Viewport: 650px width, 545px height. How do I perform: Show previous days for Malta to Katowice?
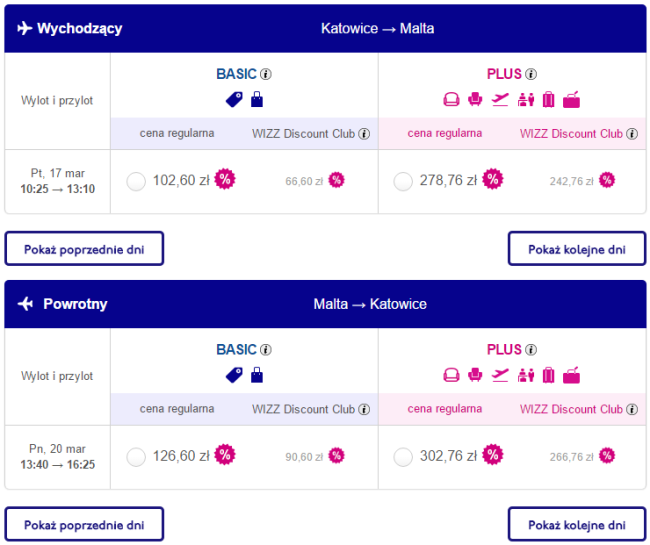pos(84,524)
